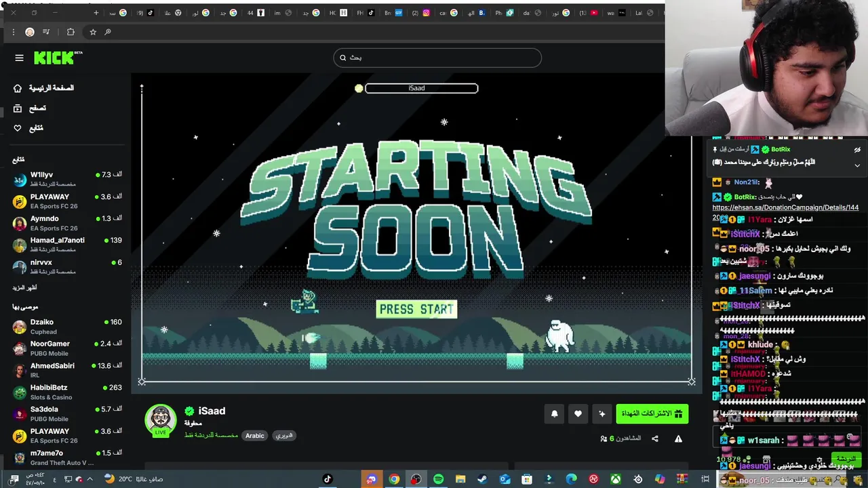Open nirvvx channel in sidebar
Viewport: 868px width, 488px height.
click(67, 266)
